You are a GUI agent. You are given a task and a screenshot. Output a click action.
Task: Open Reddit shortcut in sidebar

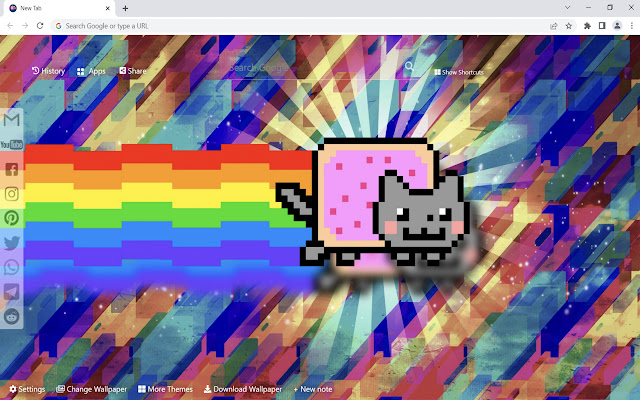pos(11,316)
